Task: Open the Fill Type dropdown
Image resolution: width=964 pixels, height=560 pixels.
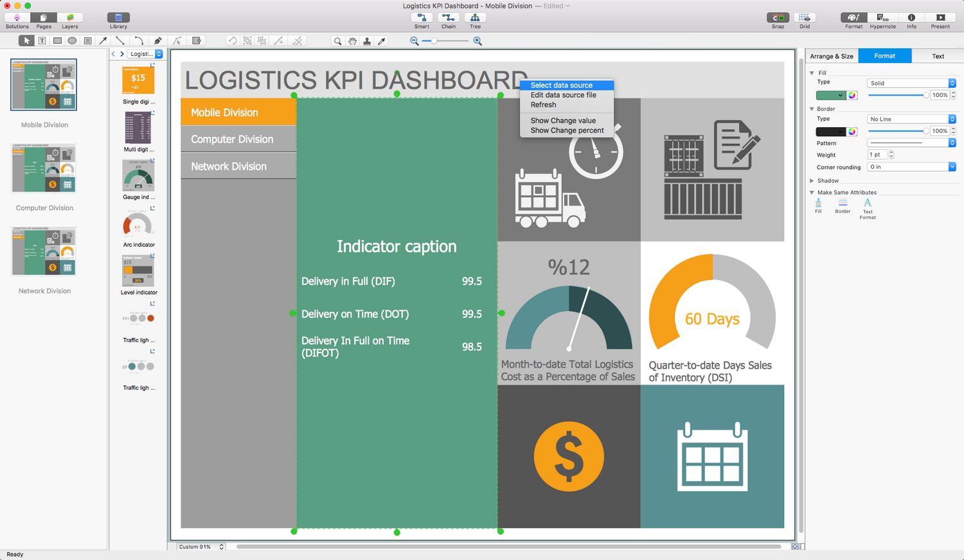Action: click(x=911, y=83)
